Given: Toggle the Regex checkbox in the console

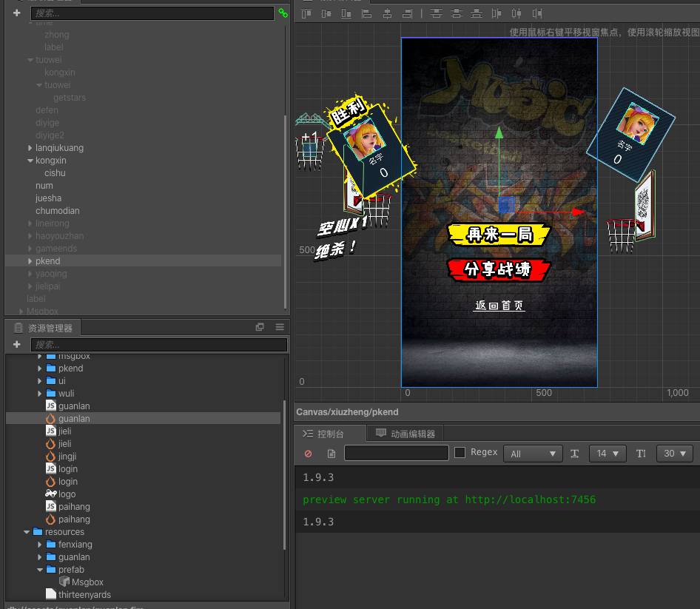Looking at the screenshot, I should point(460,452).
